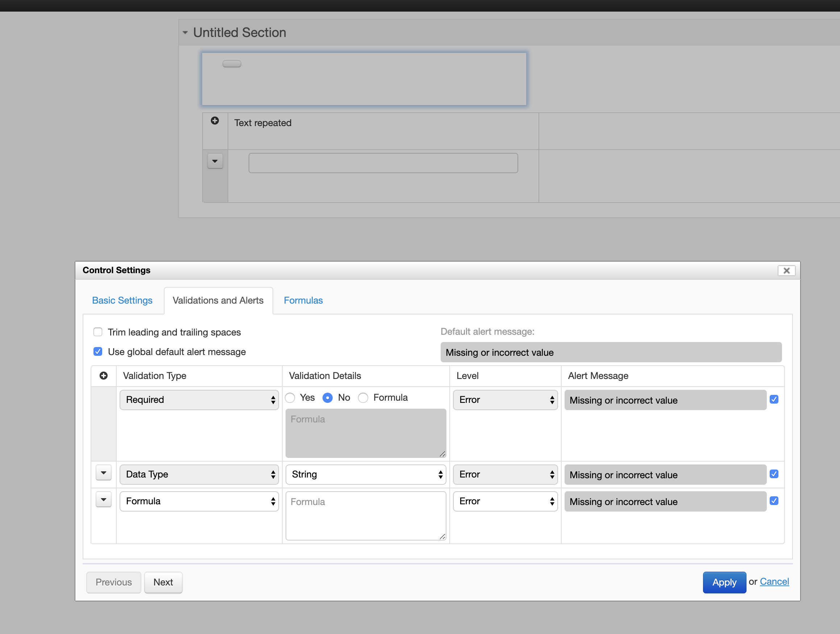The height and width of the screenshot is (634, 840).
Task: Apply the control settings
Action: pos(724,582)
